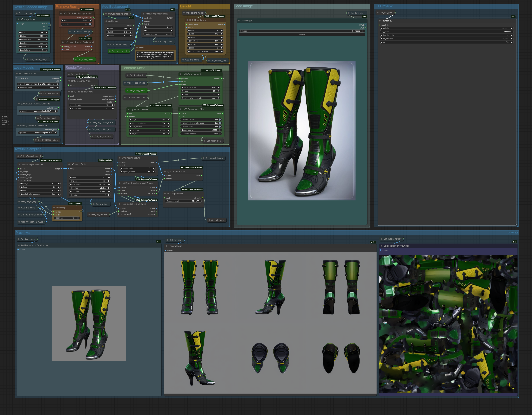Open the attention_mode sdpa dropdown

39,87
